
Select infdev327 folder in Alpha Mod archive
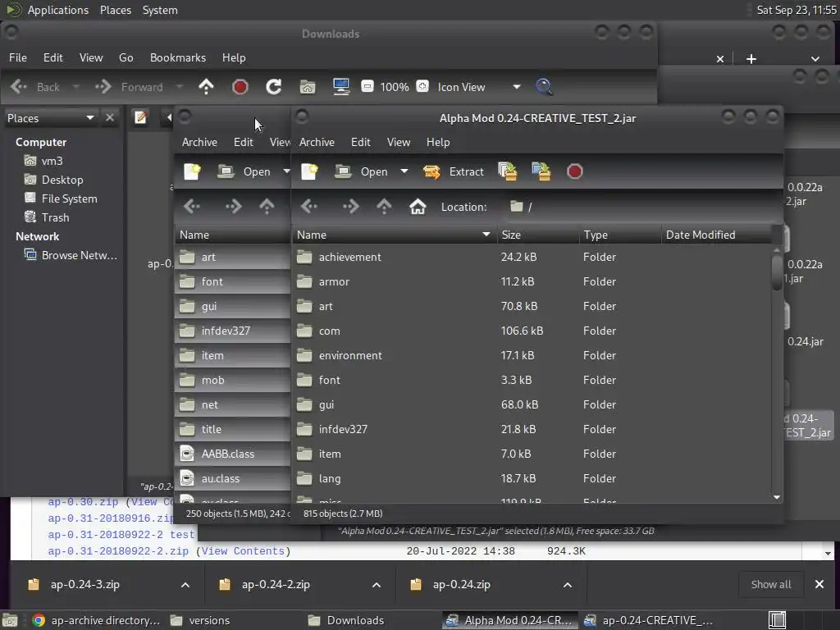point(532,429)
